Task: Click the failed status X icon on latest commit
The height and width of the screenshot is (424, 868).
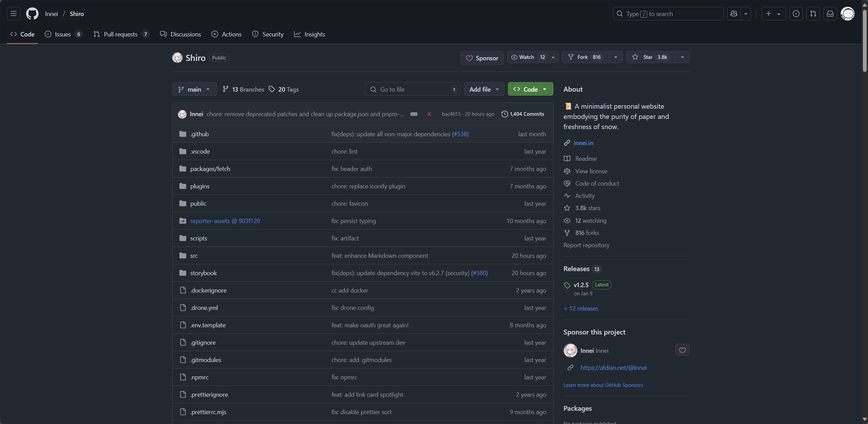Action: click(429, 114)
